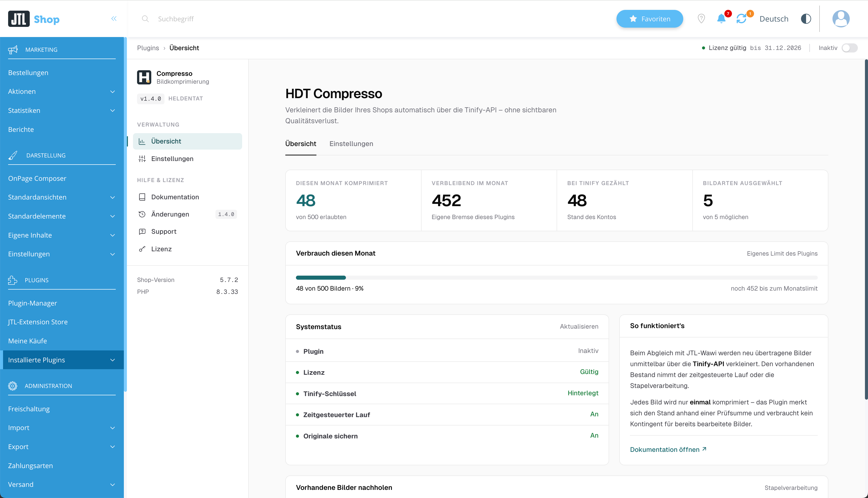Open Berichte in sidebar
Viewport: 868px width, 498px height.
coord(21,129)
